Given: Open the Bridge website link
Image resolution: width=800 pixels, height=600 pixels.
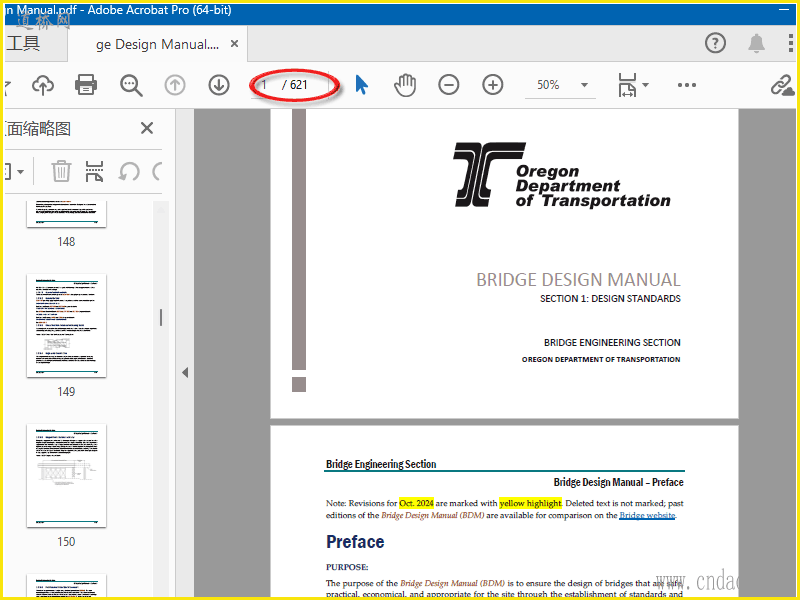Looking at the screenshot, I should click(x=647, y=515).
